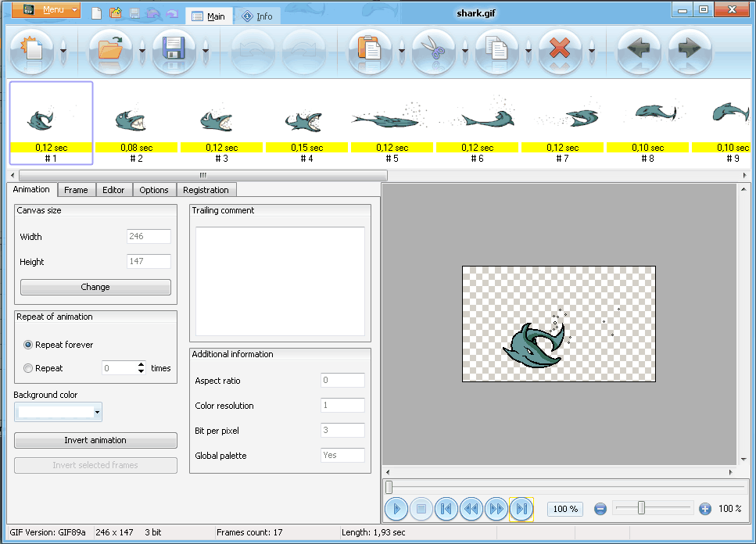Click the large Undo icon
The height and width of the screenshot is (544, 756).
coord(253,50)
